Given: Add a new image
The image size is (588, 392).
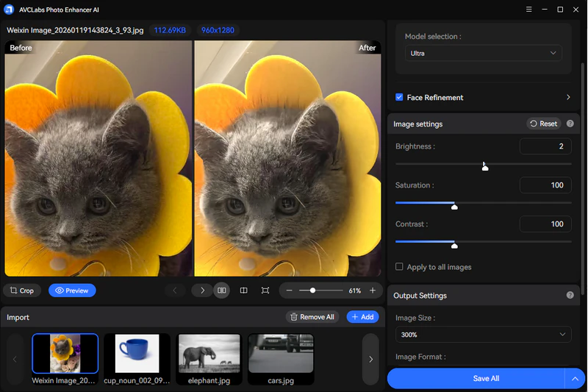Looking at the screenshot, I should [362, 317].
